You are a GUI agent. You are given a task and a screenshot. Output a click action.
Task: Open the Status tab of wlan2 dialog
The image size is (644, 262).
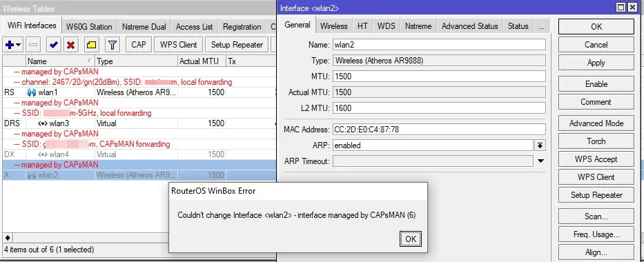point(518,26)
